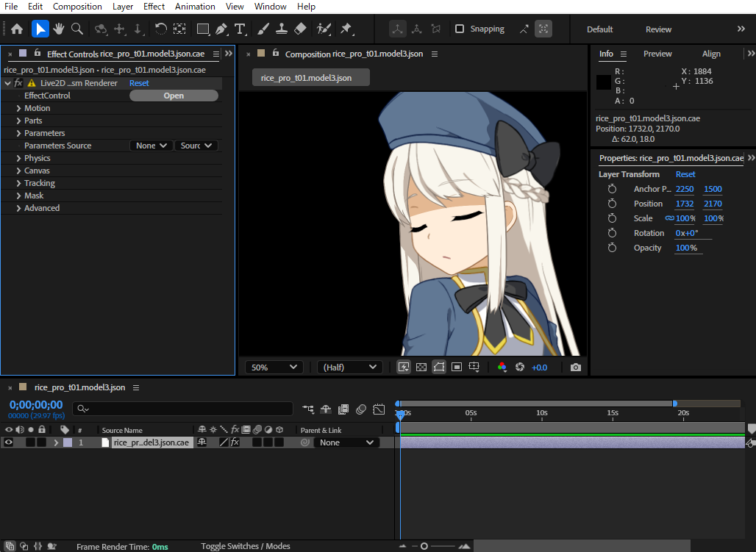Screen dimensions: 756x552
Task: Toggle the Snapping checkbox
Action: point(460,29)
